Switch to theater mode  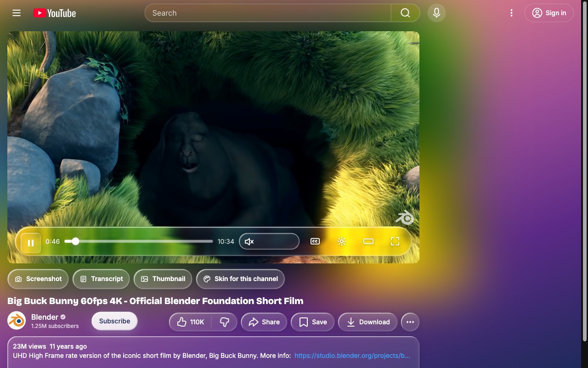click(368, 241)
